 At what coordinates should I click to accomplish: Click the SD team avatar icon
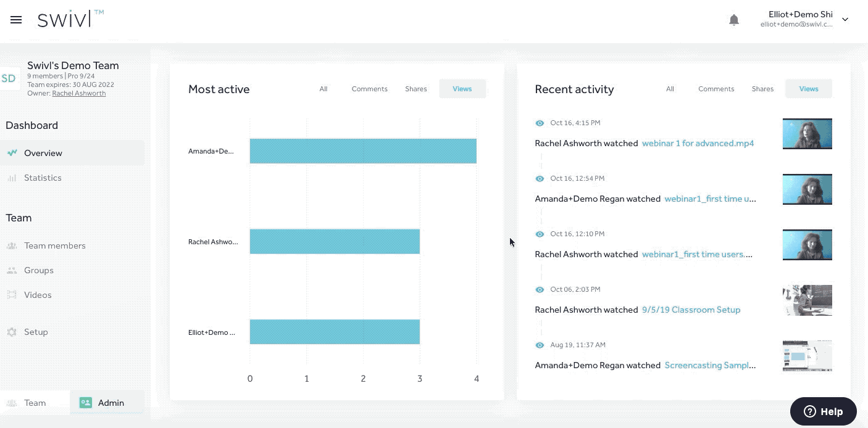pyautogui.click(x=9, y=78)
